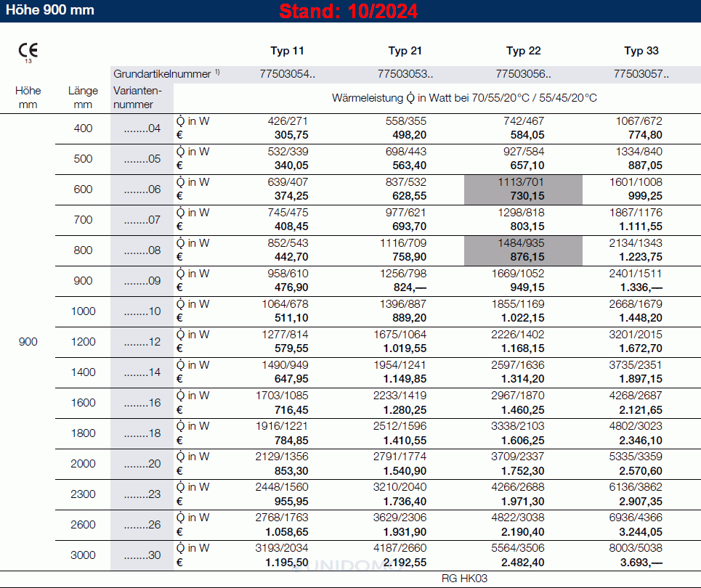Click the Typ 33 column heading
The image size is (701, 588).
click(x=641, y=51)
